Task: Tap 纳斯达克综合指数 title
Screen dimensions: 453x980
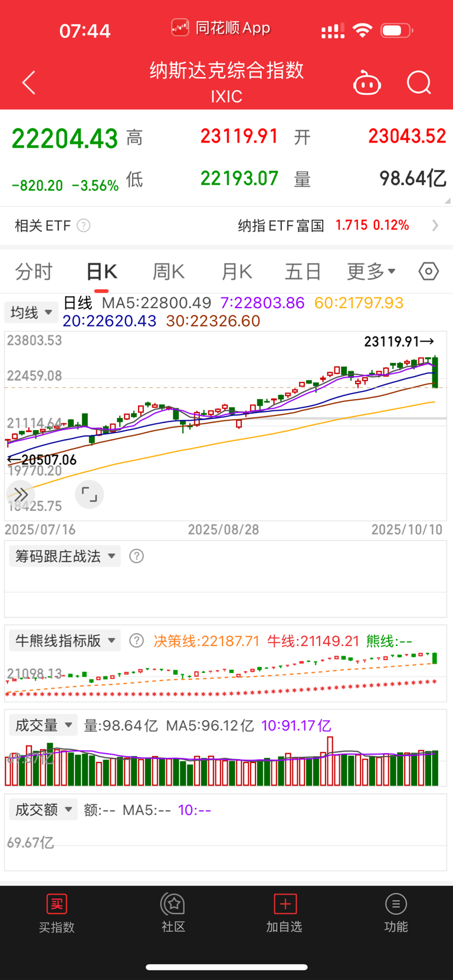Action: [x=226, y=70]
